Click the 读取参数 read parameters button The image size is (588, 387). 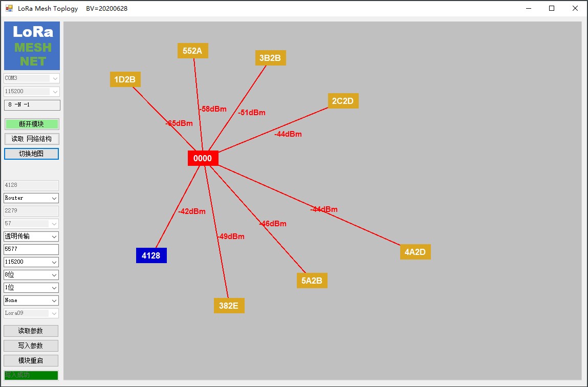(31, 331)
